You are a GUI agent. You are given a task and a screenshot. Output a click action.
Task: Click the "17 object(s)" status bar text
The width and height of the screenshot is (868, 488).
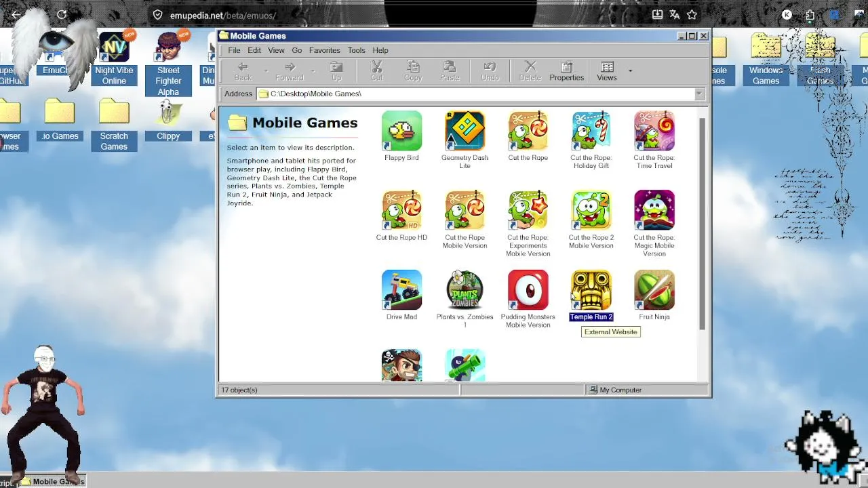tap(239, 390)
